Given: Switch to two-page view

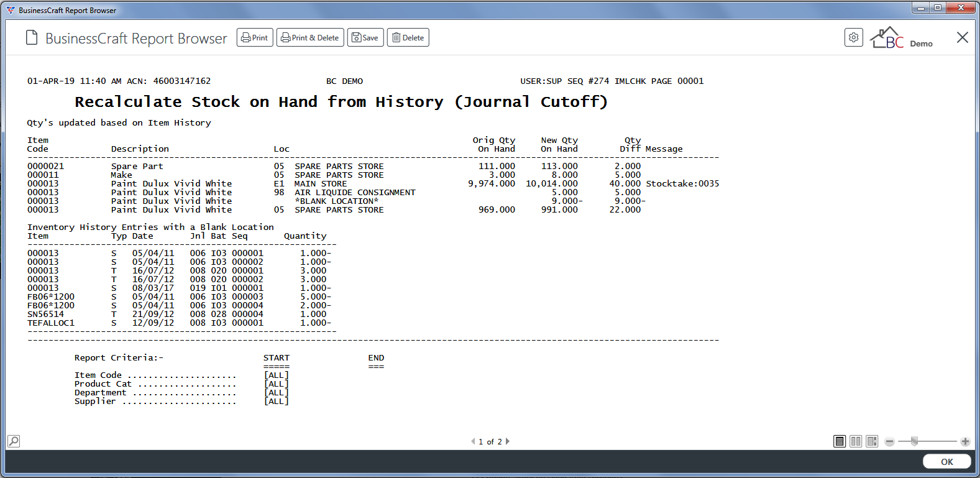Looking at the screenshot, I should [856, 441].
